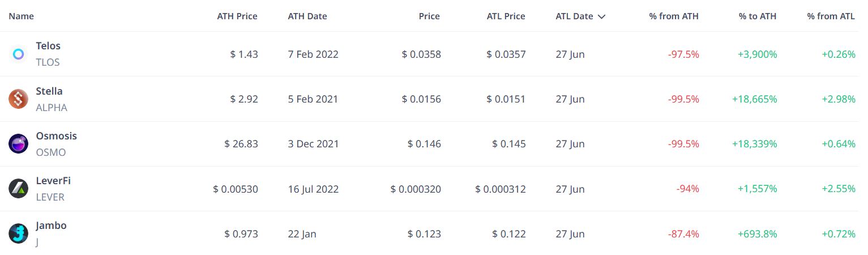
Task: Click the OSMO ticker symbol
Action: (x=51, y=152)
